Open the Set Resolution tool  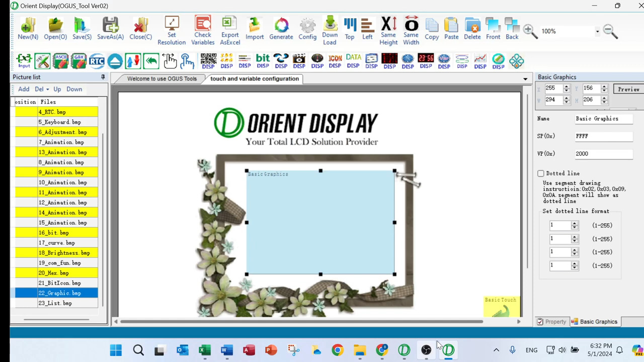coord(172,31)
